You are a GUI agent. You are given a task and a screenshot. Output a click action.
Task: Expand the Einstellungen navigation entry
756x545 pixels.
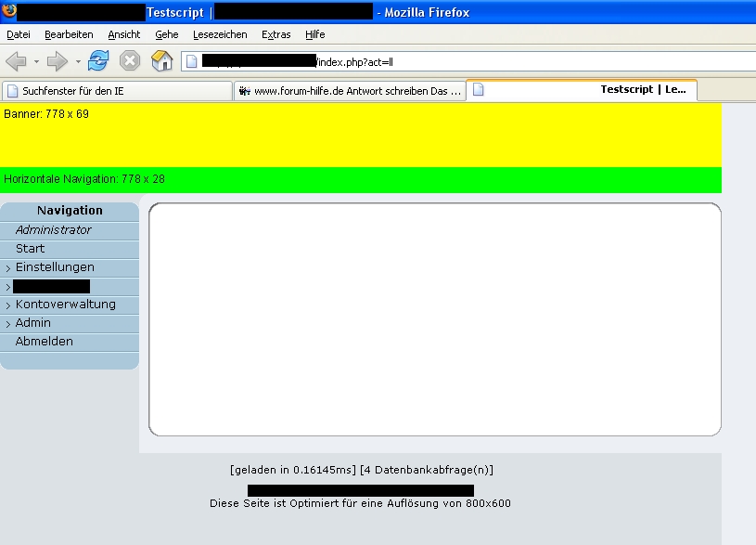pos(55,267)
